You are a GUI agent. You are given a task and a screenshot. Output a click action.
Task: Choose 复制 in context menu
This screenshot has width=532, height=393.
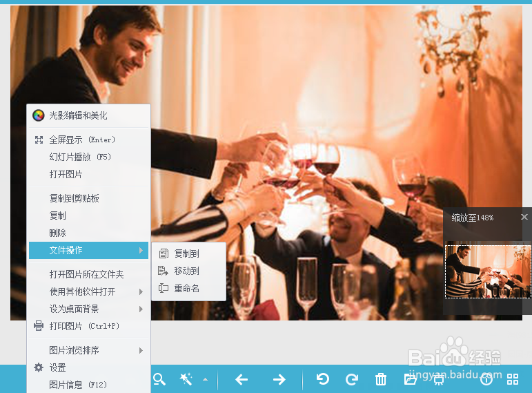click(x=88, y=215)
